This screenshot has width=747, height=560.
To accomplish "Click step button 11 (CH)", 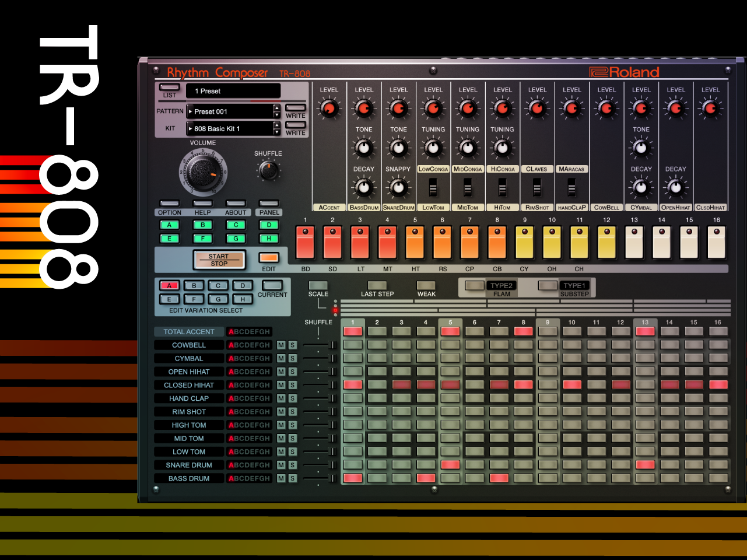I will (580, 242).
